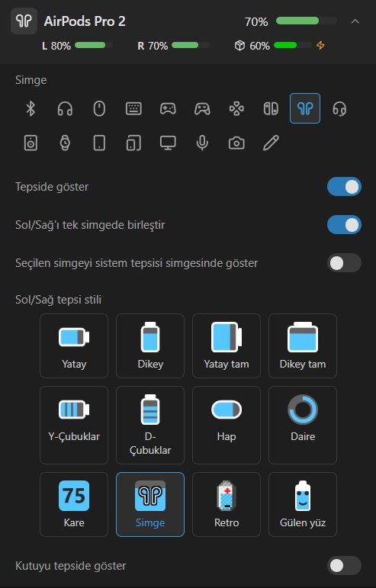Pick the mouse device icon

[99, 109]
